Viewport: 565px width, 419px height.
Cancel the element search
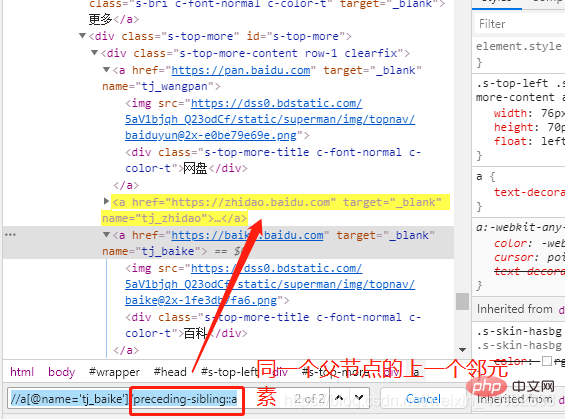[423, 398]
